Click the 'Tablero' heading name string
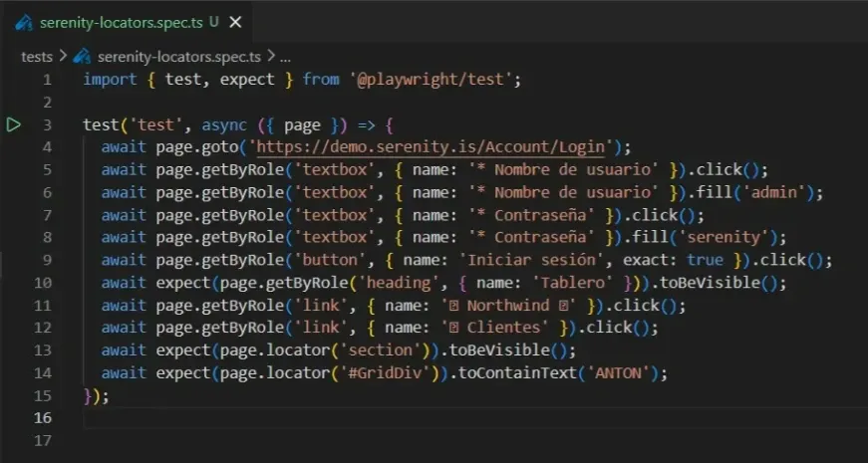Screen dimensions: 868x463 (572, 283)
